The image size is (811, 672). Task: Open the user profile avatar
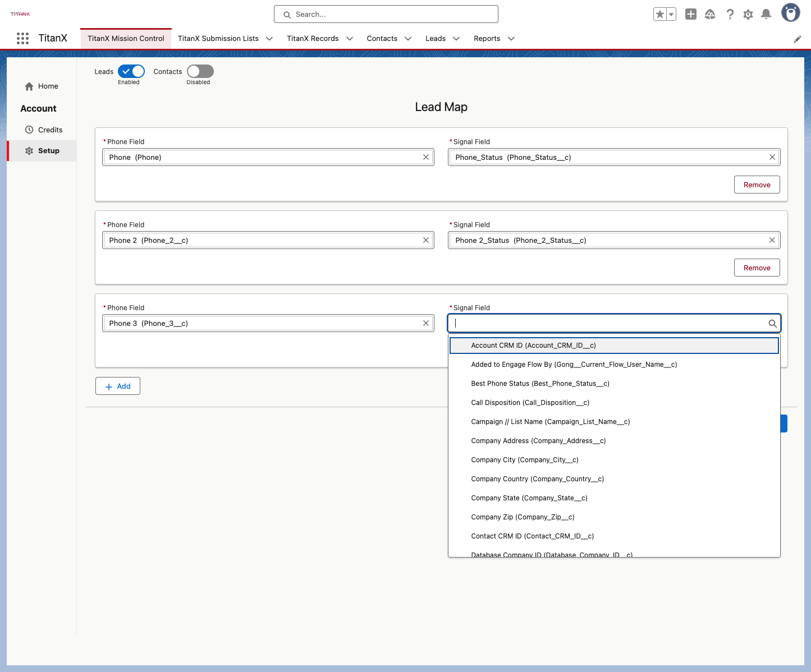pos(791,12)
